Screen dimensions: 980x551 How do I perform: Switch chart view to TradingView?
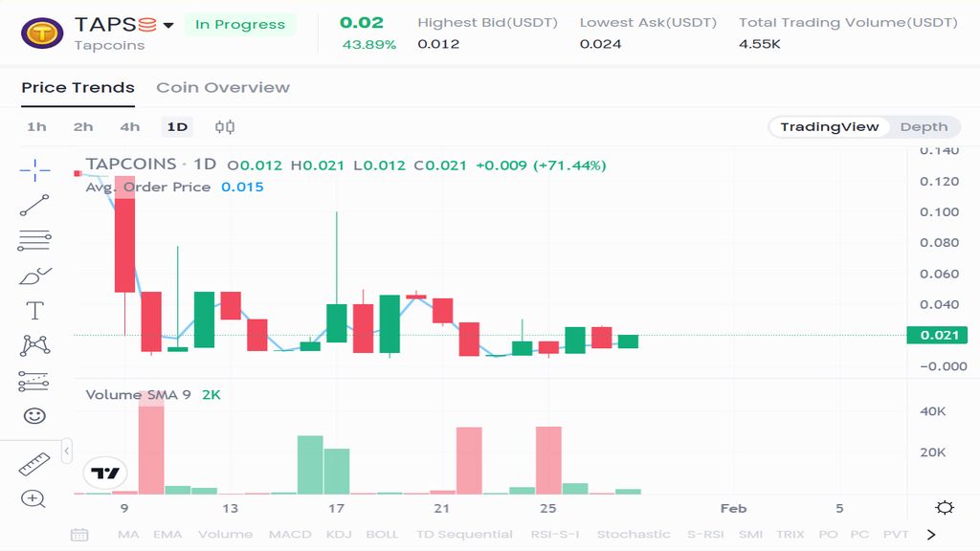tap(830, 127)
